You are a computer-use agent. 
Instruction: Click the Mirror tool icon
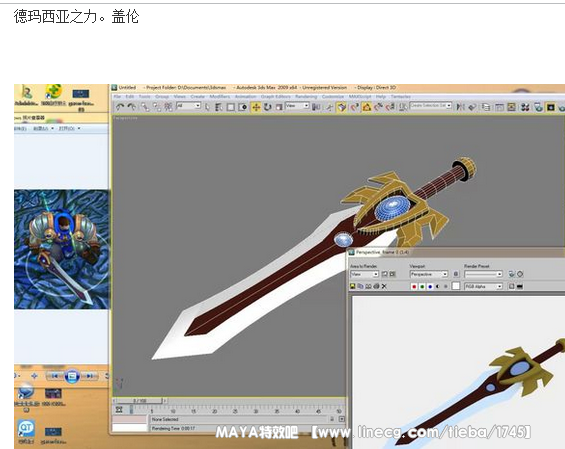[460, 107]
